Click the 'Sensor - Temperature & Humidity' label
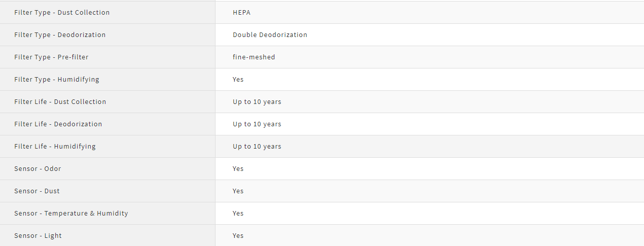644x246 pixels. click(x=71, y=214)
